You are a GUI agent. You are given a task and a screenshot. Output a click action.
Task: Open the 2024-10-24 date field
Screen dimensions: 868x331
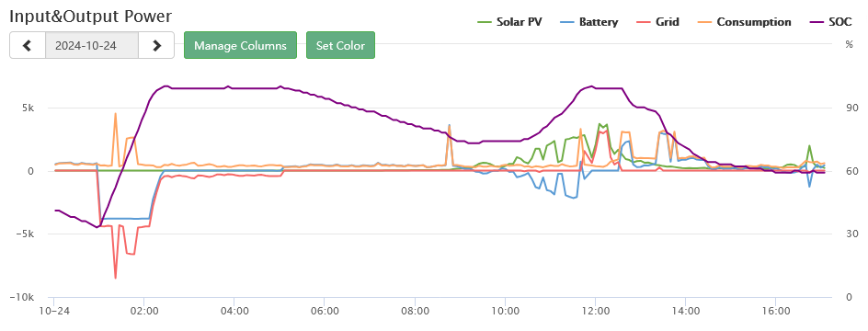tap(92, 45)
